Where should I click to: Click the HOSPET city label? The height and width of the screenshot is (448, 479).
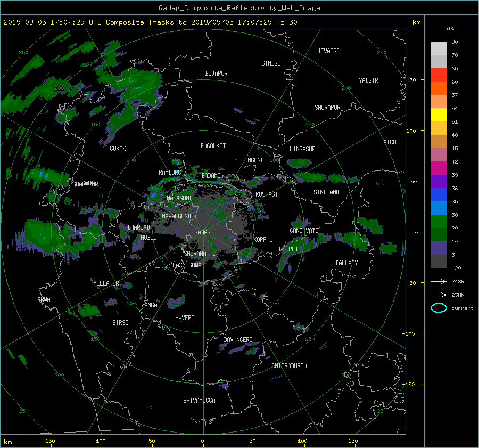point(288,249)
